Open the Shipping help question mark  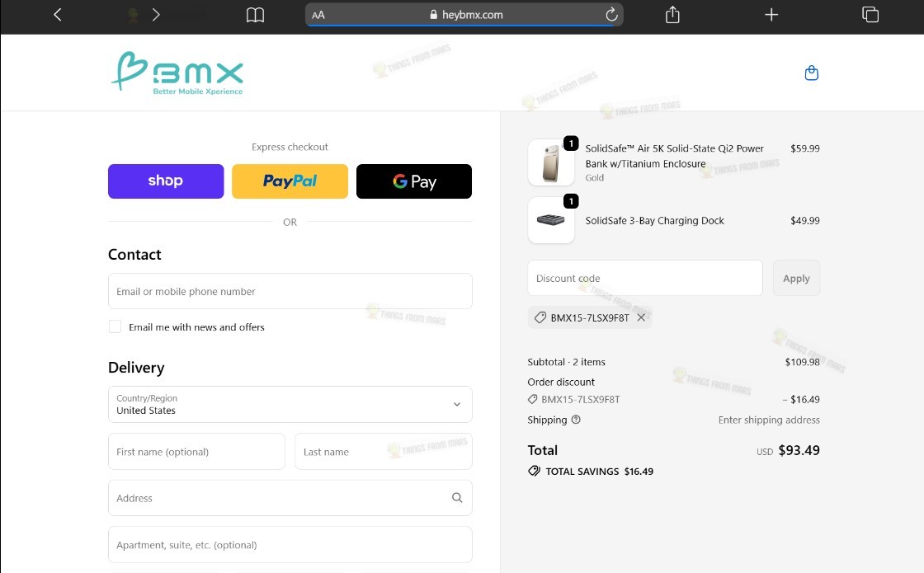[576, 420]
